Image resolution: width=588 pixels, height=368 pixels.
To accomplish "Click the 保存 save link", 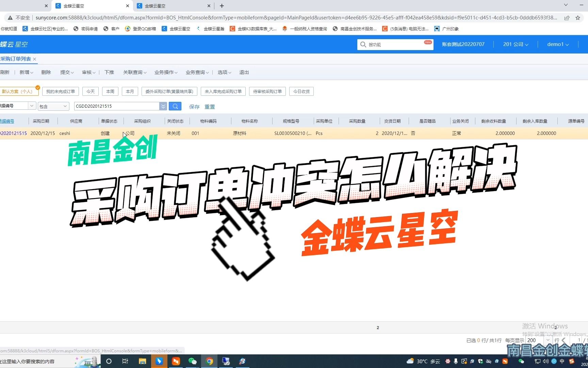I will (x=194, y=106).
